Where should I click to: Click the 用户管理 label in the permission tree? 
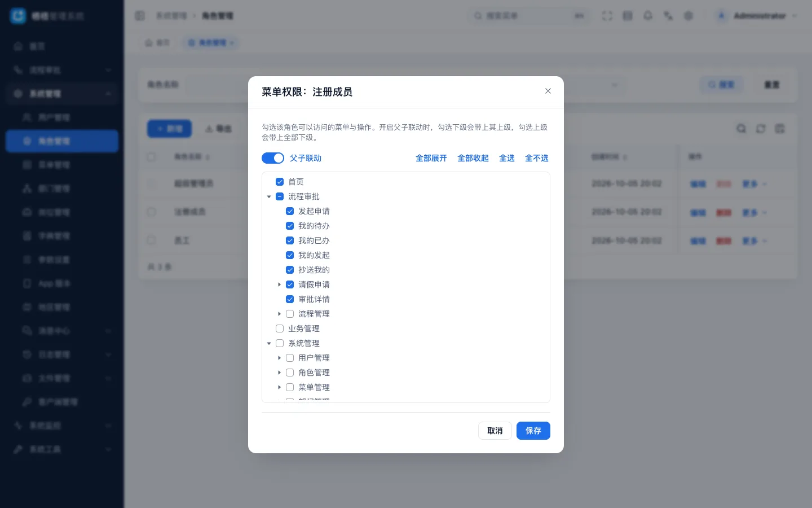click(x=314, y=358)
